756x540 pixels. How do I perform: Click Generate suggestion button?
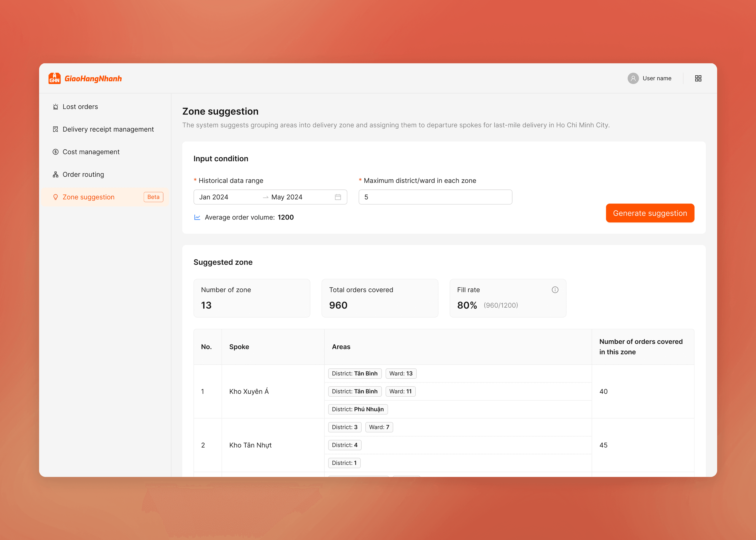[650, 213]
